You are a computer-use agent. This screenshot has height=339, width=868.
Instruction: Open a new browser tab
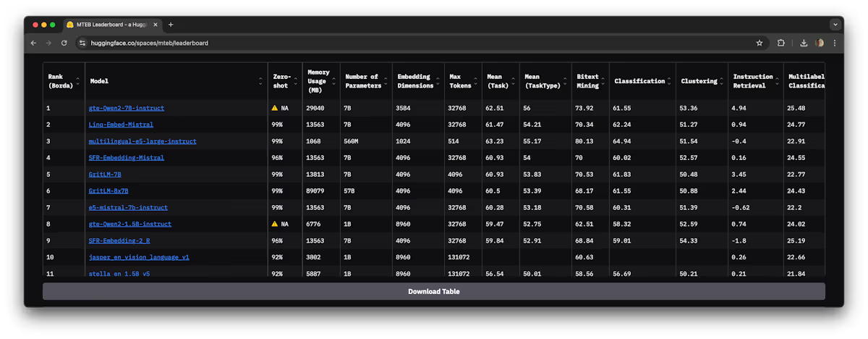click(171, 25)
